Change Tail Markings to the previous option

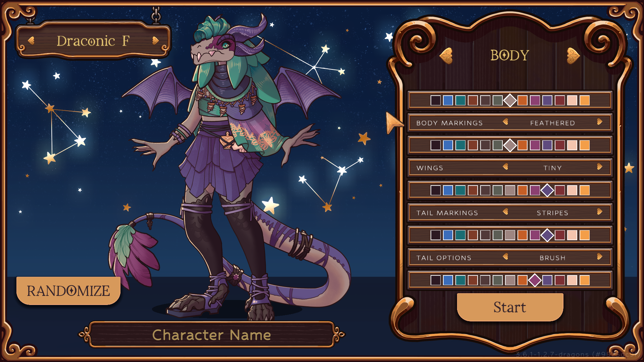(505, 212)
